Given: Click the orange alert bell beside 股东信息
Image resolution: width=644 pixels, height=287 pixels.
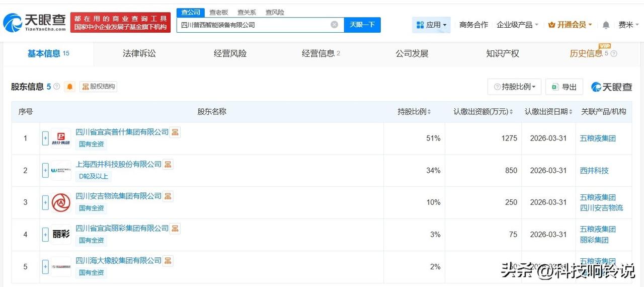Looking at the screenshot, I should (70, 87).
